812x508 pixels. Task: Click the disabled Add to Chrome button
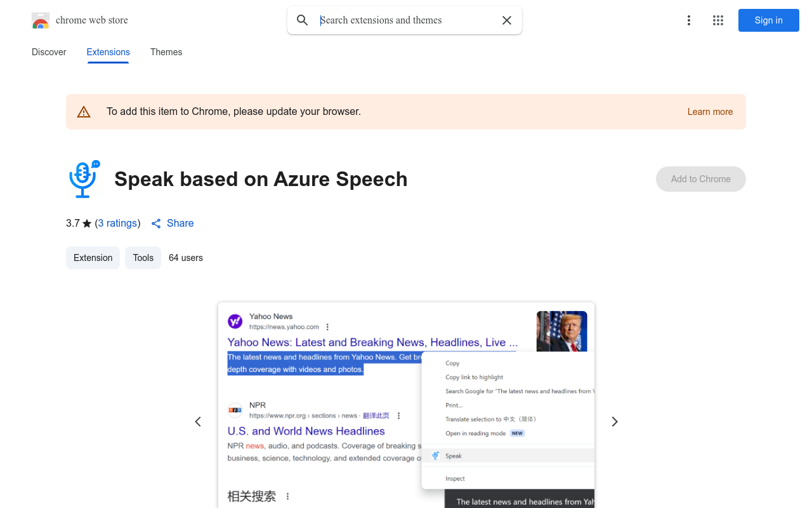701,179
